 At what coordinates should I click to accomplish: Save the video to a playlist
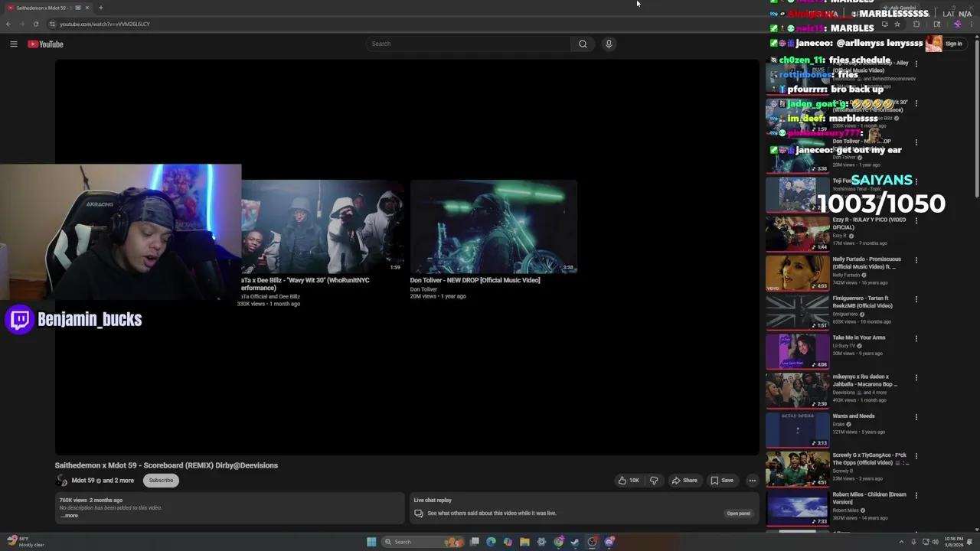(722, 481)
